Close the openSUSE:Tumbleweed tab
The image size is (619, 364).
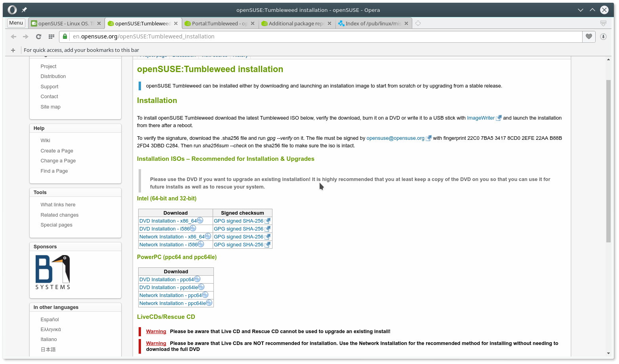pyautogui.click(x=176, y=23)
